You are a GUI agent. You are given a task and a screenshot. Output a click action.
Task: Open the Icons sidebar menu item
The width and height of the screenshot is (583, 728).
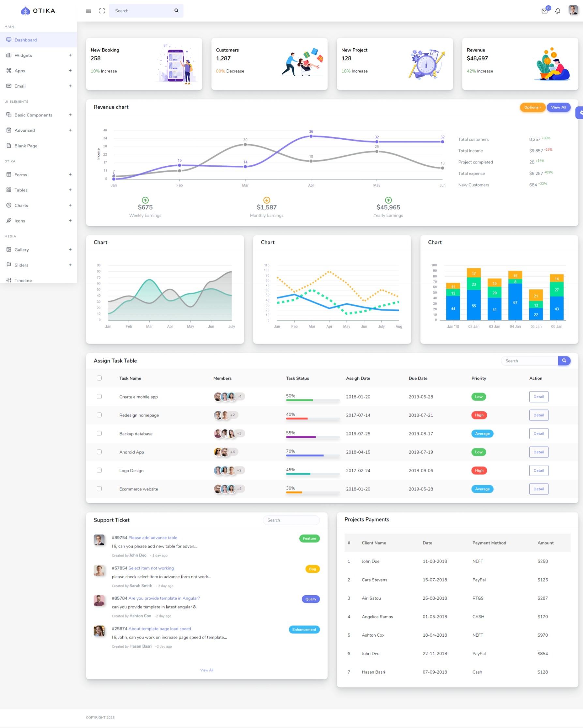tap(38, 220)
